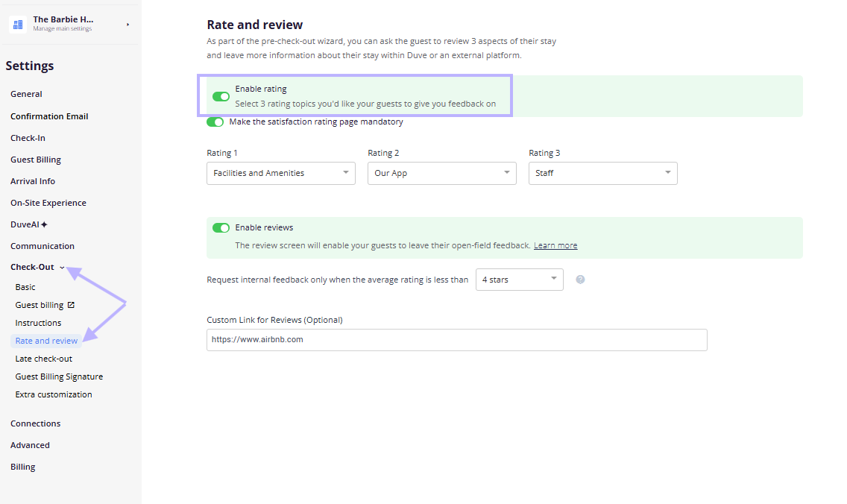
Task: Open General settings
Action: (26, 94)
